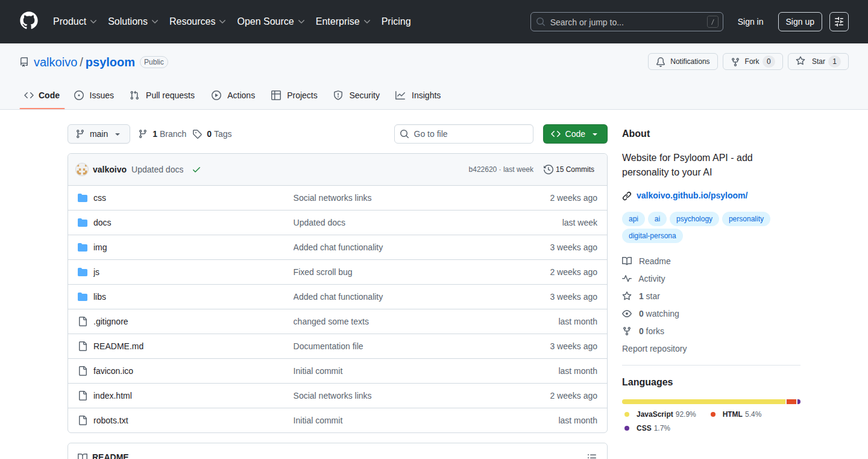868x459 pixels.
Task: Click the Notifications button
Action: tap(683, 62)
